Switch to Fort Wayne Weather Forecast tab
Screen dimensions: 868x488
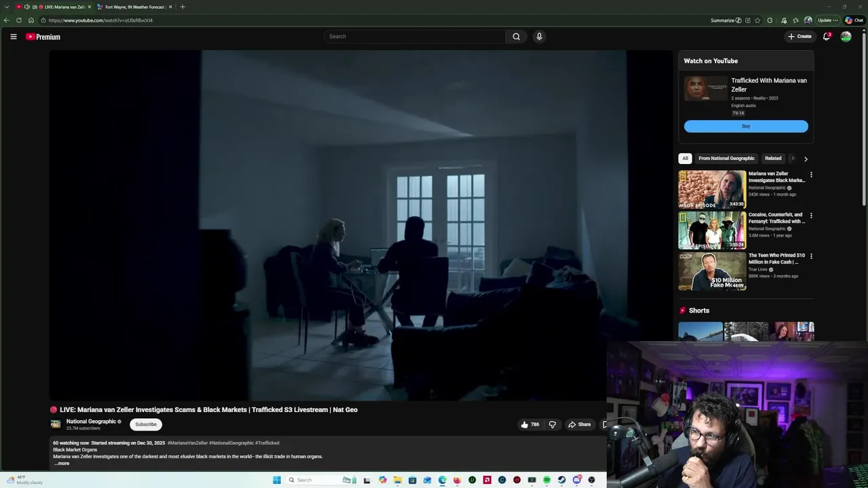pos(134,7)
